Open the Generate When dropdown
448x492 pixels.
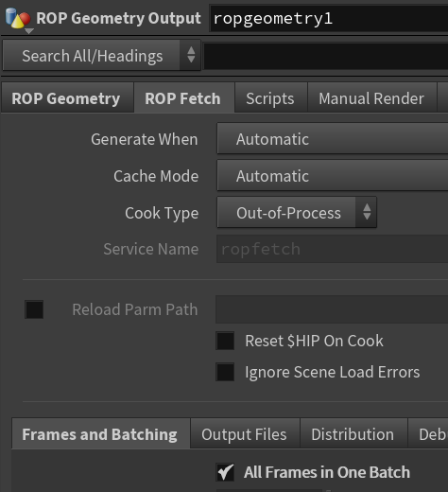(x=333, y=139)
